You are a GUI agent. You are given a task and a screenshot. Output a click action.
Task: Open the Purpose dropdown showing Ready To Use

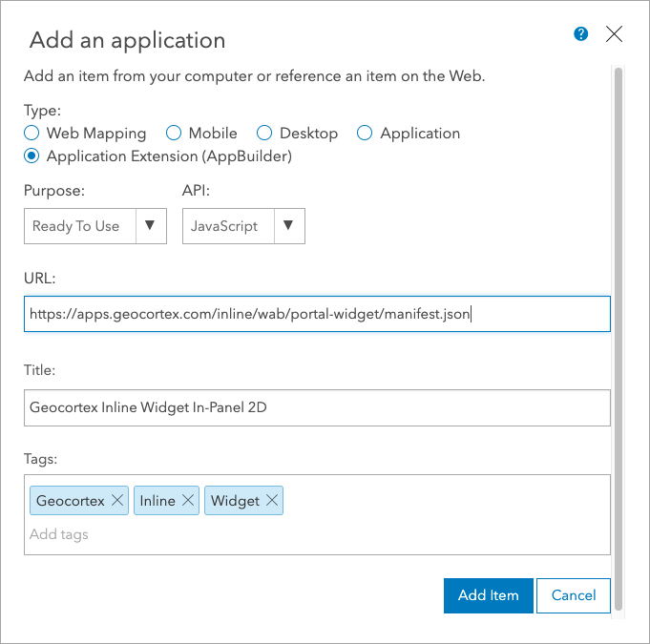point(95,226)
